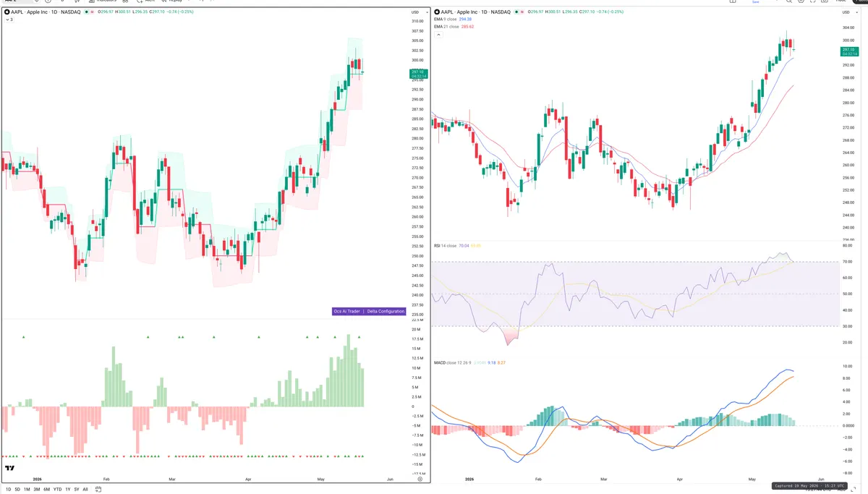Select the RSI 14 close legend
The width and height of the screenshot is (868, 494).
tap(446, 246)
